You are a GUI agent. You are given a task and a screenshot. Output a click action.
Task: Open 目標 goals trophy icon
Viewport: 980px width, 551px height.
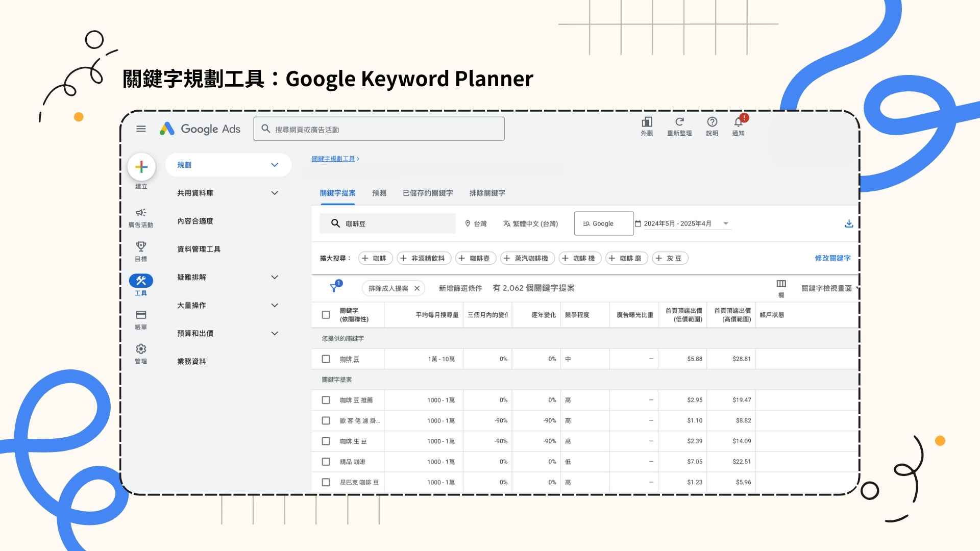coord(141,252)
